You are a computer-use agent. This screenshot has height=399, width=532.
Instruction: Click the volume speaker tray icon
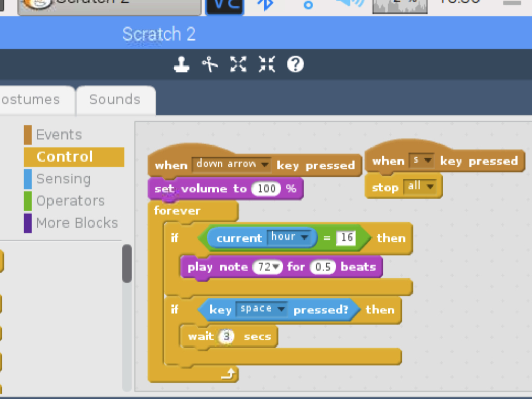(350, 4)
